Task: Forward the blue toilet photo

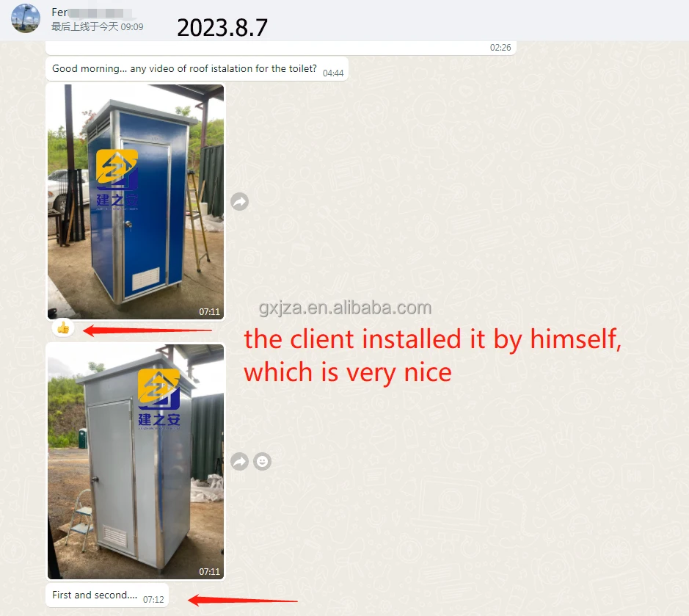Action: tap(239, 201)
